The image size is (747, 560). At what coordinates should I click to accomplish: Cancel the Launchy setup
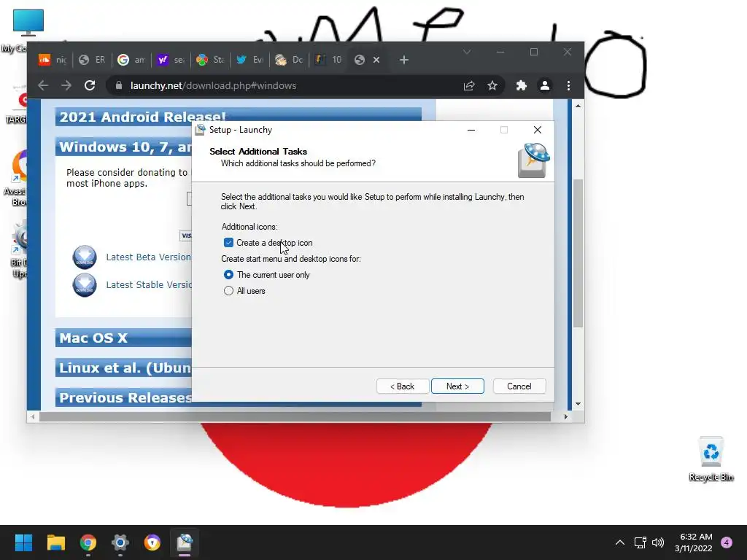(x=519, y=386)
